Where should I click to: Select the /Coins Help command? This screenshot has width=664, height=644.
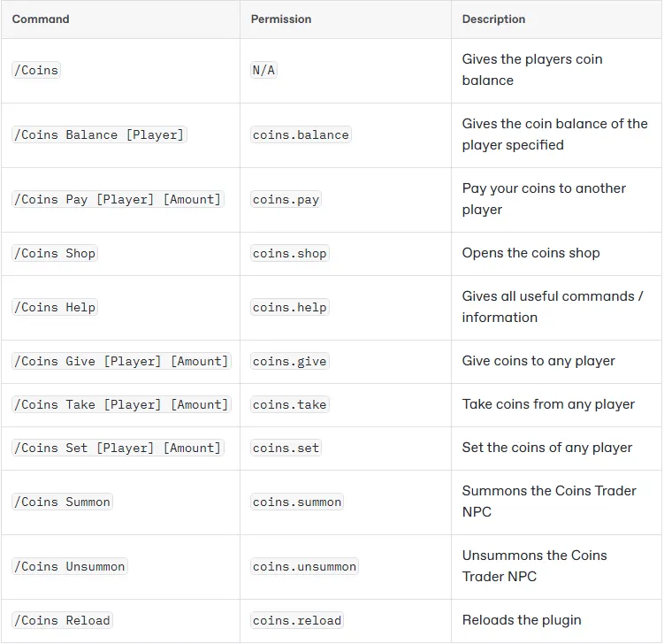pyautogui.click(x=55, y=307)
